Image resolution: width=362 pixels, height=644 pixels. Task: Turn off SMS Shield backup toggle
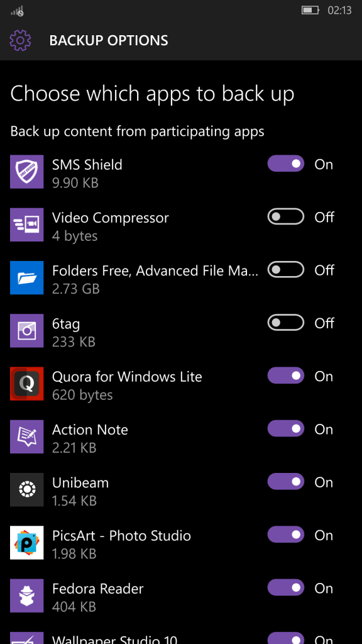coord(286,164)
